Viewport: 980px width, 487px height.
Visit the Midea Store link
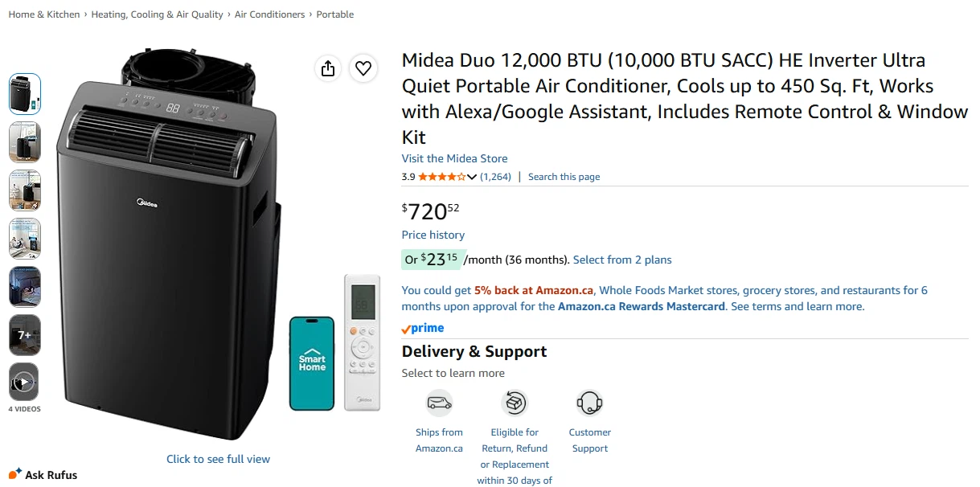454,158
